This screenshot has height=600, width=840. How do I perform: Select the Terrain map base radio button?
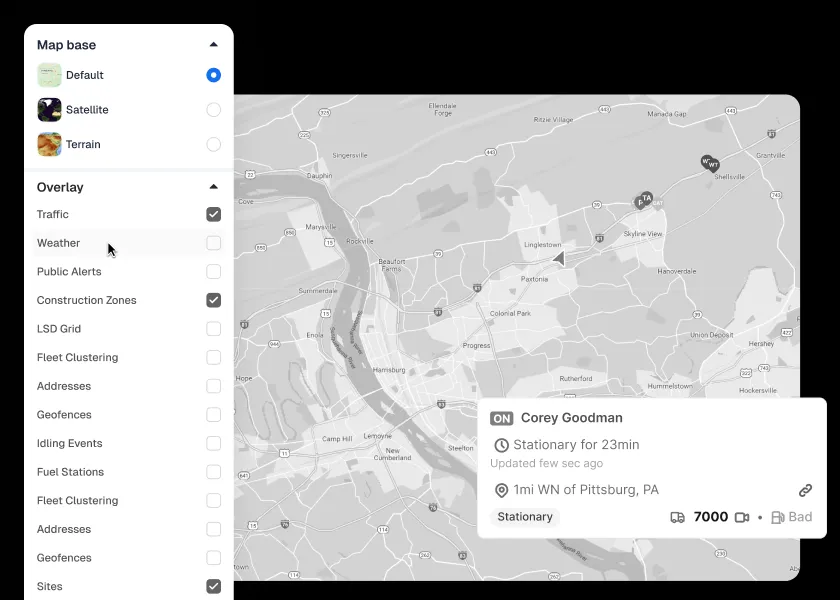213,144
